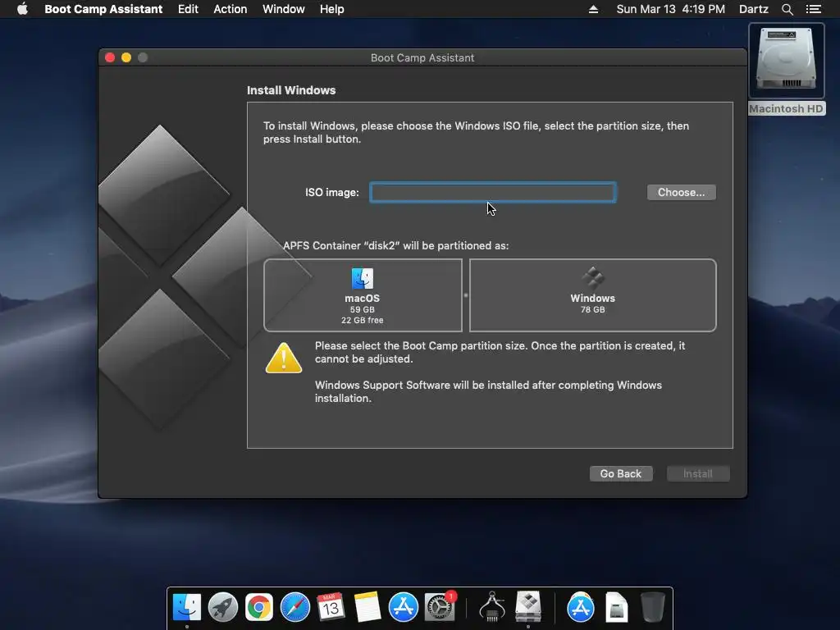The height and width of the screenshot is (630, 840).
Task: Grab the partition divider handle between macOS and Windows
Action: 466,295
